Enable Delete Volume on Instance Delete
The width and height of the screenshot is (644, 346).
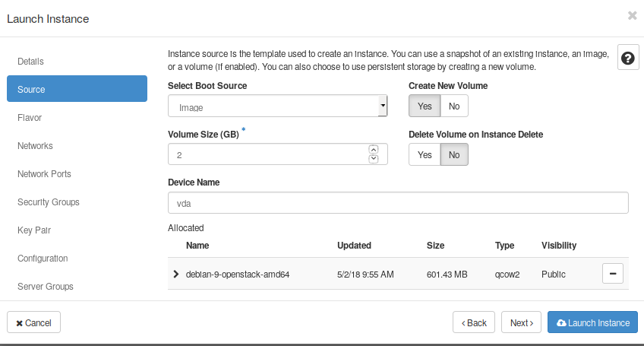pos(425,154)
